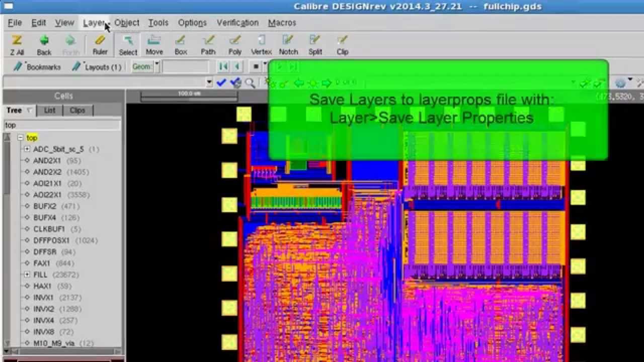Step to previous item arrow
Image resolution: width=644 pixels, height=362 pixels.
[x=237, y=66]
